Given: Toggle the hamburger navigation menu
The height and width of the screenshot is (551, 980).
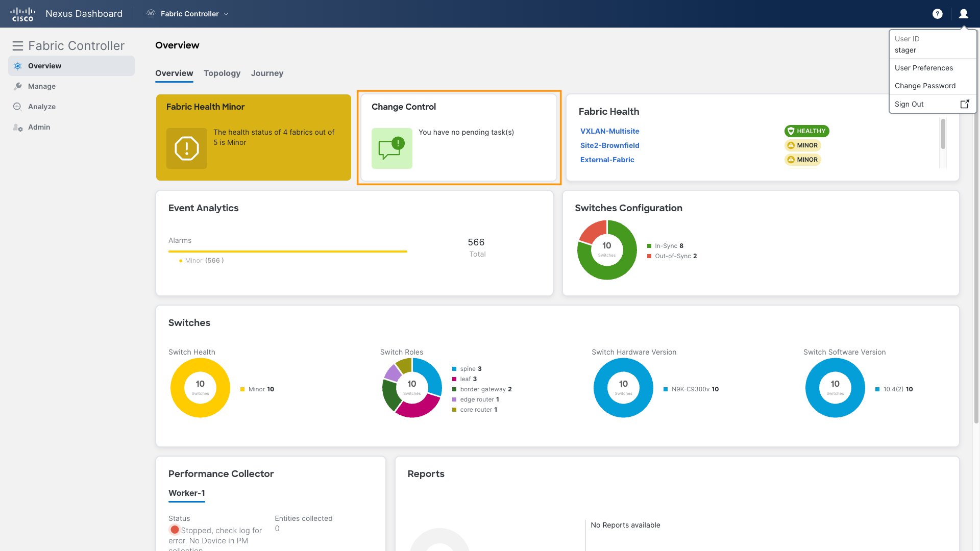Looking at the screenshot, I should (18, 46).
